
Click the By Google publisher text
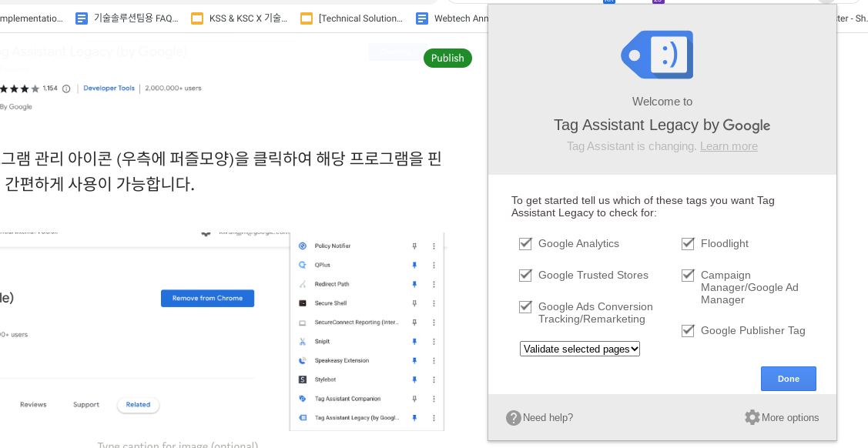point(16,107)
